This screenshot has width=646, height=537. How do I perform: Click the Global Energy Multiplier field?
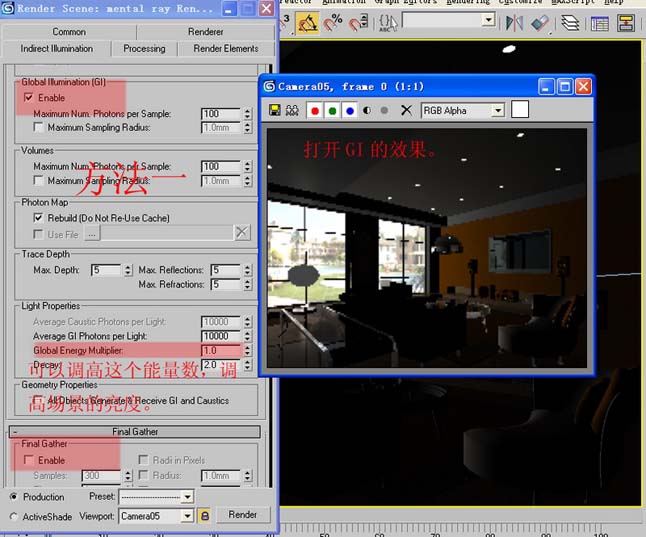[221, 350]
